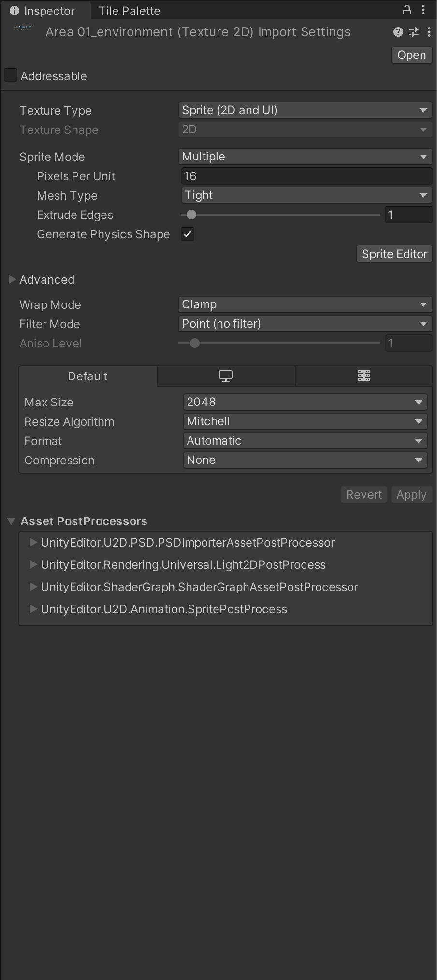Open the Inspector panel's three-dot menu
Screen dimensions: 437x980
click(x=424, y=10)
